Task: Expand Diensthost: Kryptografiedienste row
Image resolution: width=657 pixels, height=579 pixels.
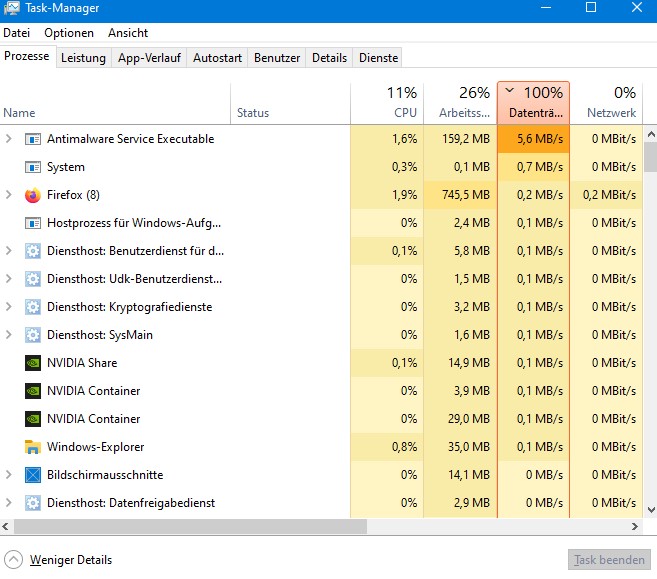Action: (x=8, y=307)
